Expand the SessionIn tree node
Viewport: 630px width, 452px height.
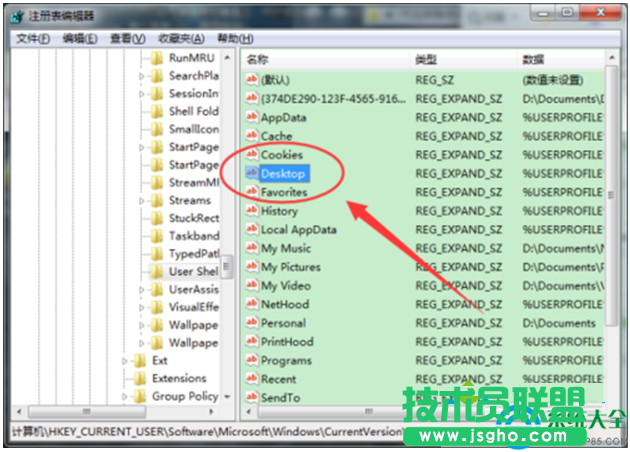(141, 94)
